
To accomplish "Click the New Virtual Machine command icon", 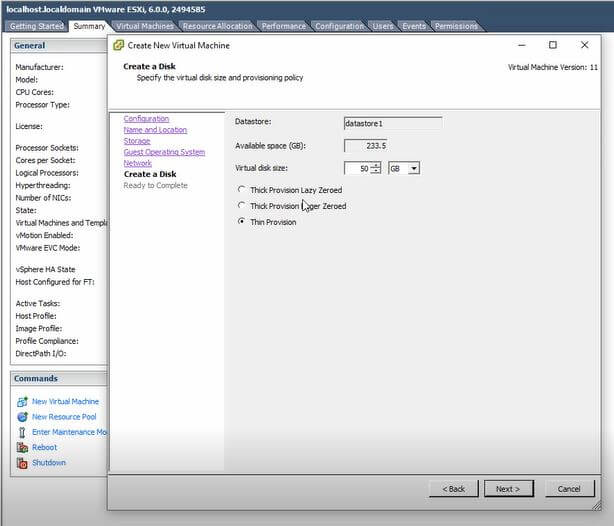I will click(22, 401).
